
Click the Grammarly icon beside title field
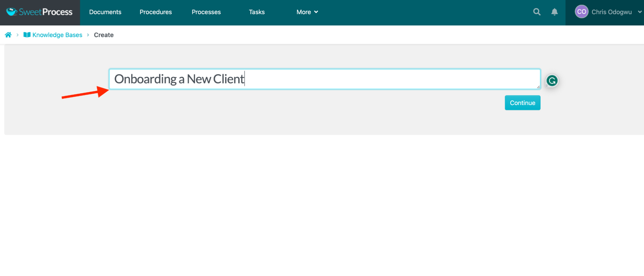point(552,81)
